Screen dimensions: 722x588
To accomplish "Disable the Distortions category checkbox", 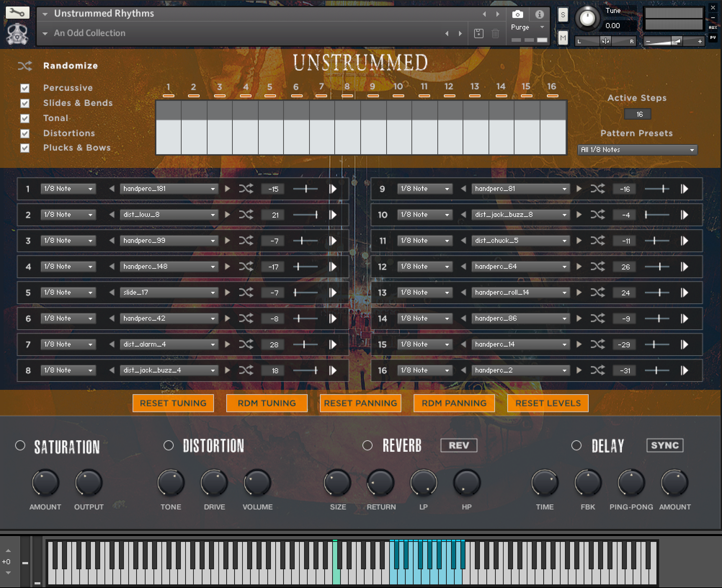I will tap(25, 133).
